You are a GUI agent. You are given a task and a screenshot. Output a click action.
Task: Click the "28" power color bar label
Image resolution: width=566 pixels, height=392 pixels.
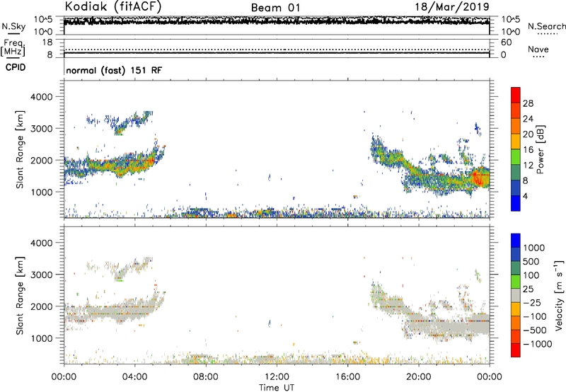[x=528, y=103]
